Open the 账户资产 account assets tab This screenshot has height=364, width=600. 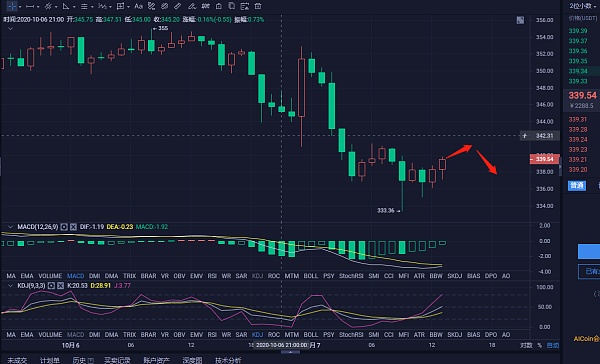click(x=157, y=360)
